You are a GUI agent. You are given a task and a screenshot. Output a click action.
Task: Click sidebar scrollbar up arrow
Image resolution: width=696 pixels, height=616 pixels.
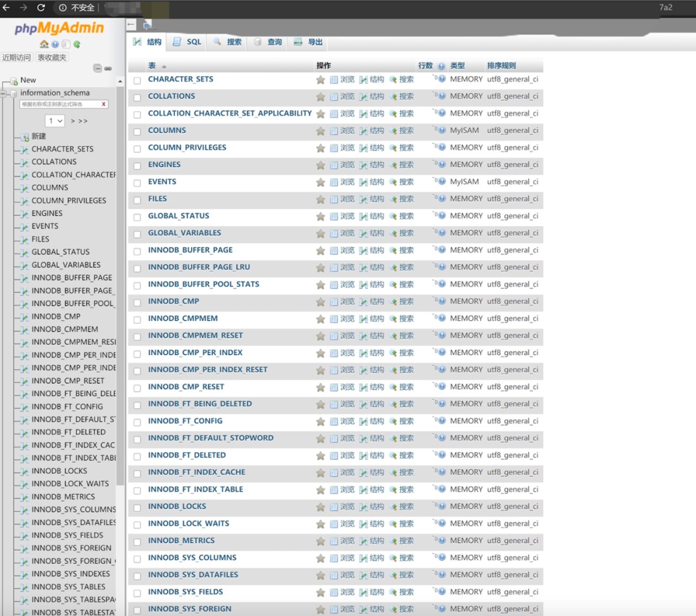[120, 82]
